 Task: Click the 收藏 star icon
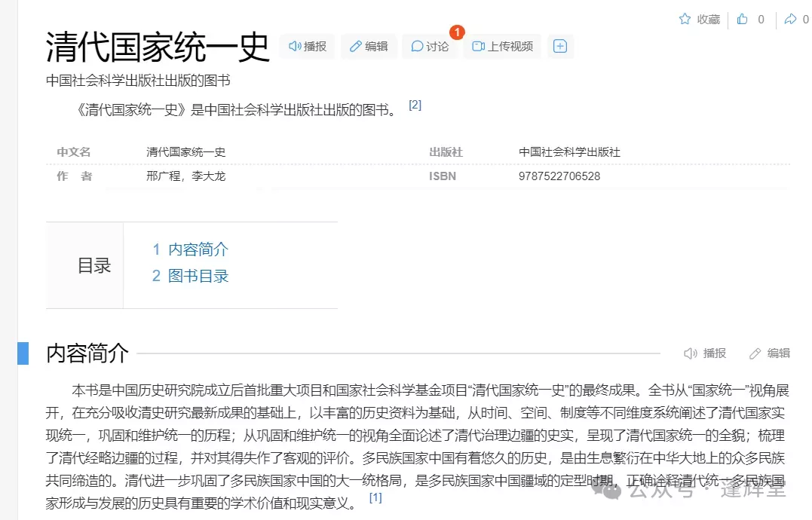click(685, 19)
